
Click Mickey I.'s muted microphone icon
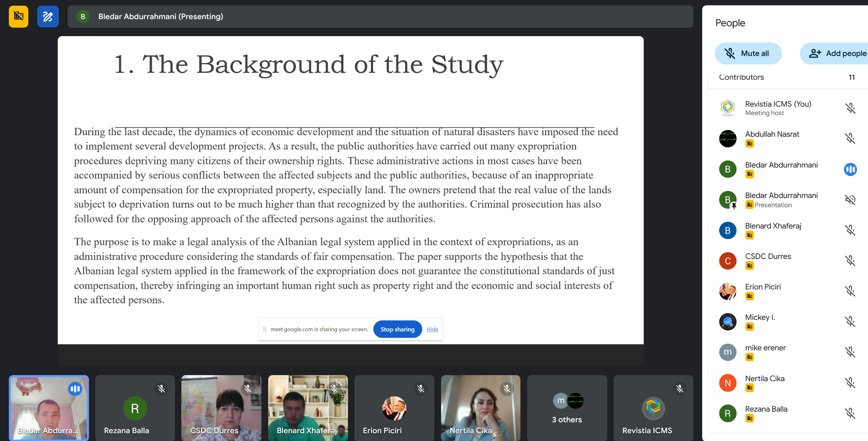tap(850, 322)
